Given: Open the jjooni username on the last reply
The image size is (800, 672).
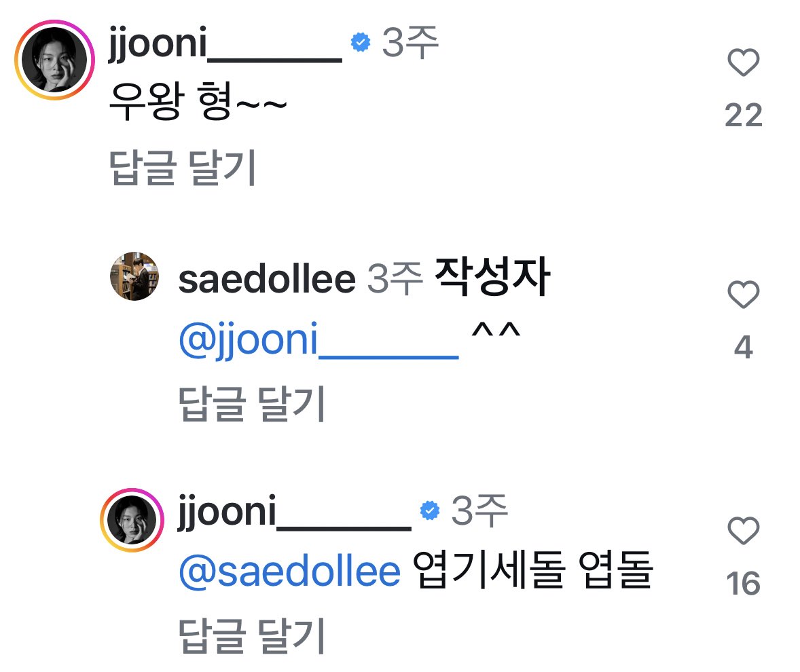Looking at the screenshot, I should pos(294,513).
